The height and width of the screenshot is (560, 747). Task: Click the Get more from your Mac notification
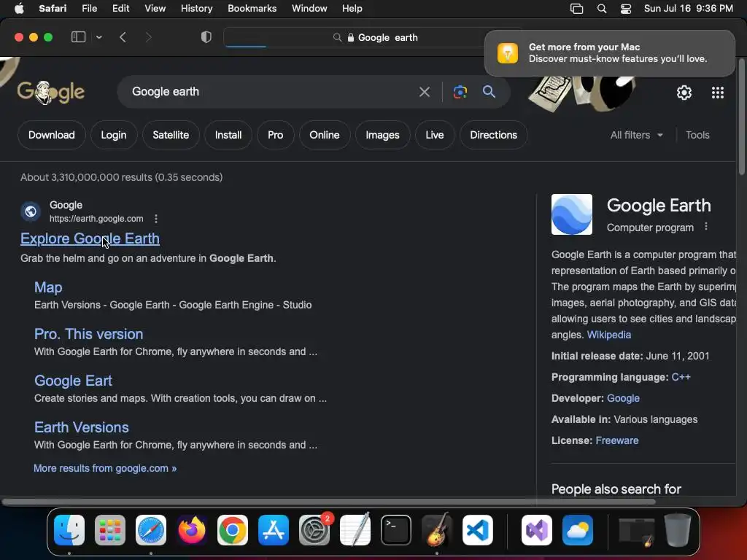coord(609,52)
